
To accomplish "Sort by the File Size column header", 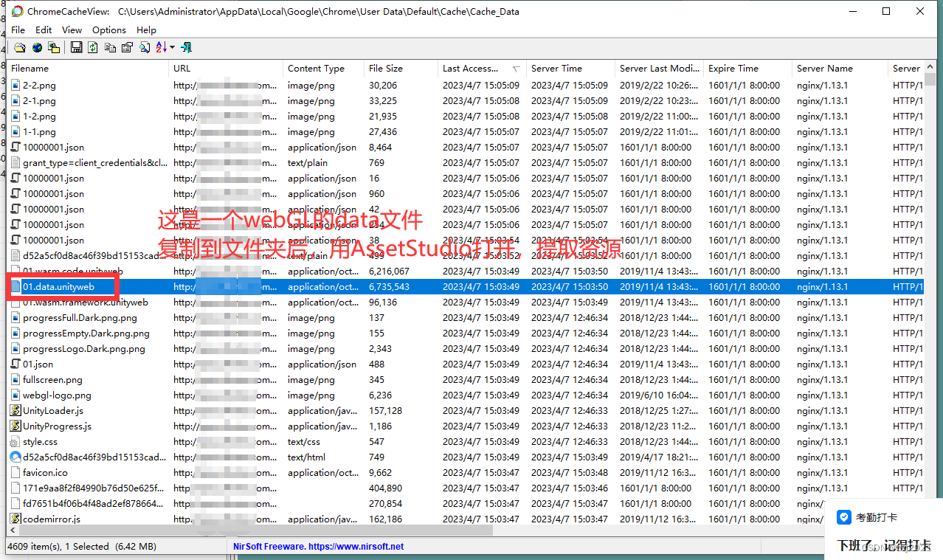I will click(401, 68).
